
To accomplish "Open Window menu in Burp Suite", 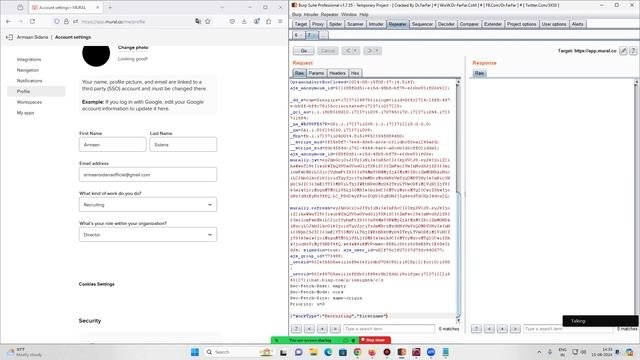I will click(349, 14).
